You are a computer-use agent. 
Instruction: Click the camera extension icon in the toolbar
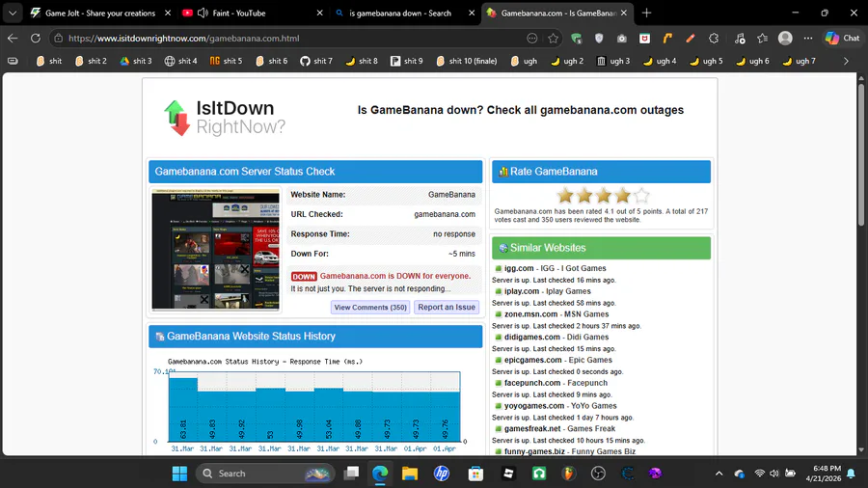tap(622, 39)
